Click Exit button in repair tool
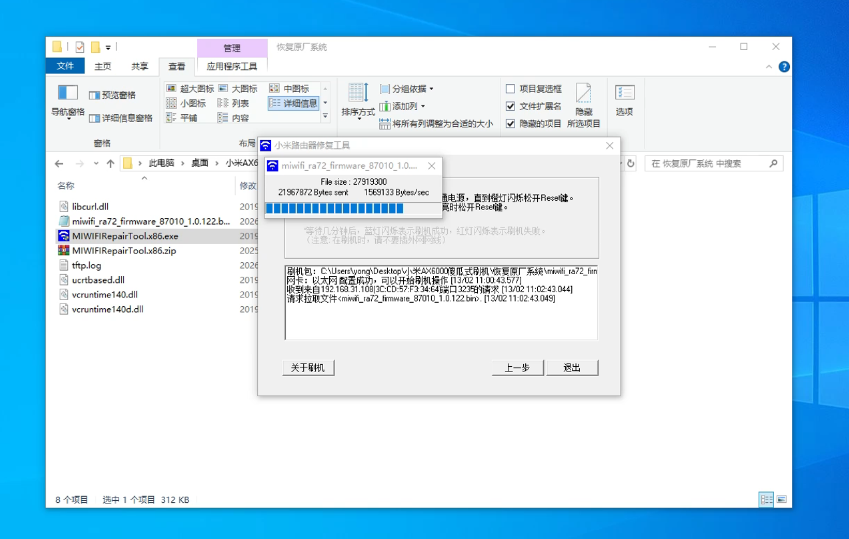Viewport: 849px width, 539px height. 572,367
